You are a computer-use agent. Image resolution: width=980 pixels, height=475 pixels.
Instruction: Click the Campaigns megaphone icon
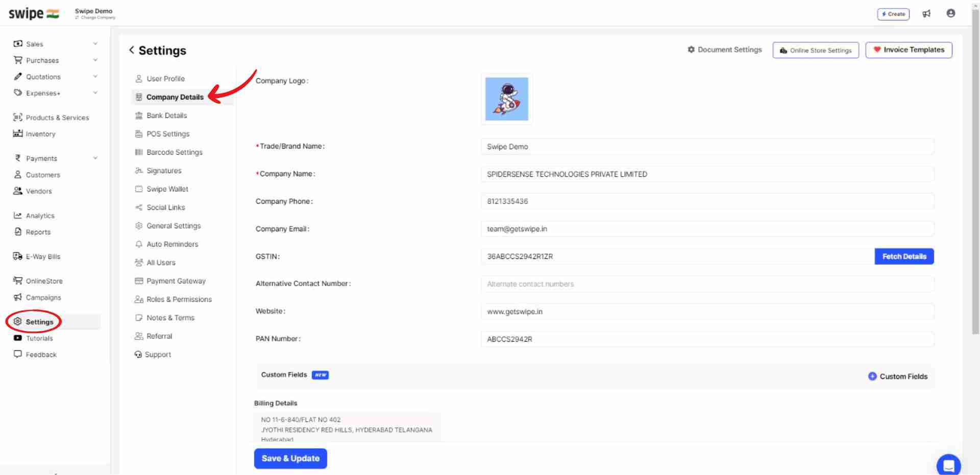click(x=18, y=297)
